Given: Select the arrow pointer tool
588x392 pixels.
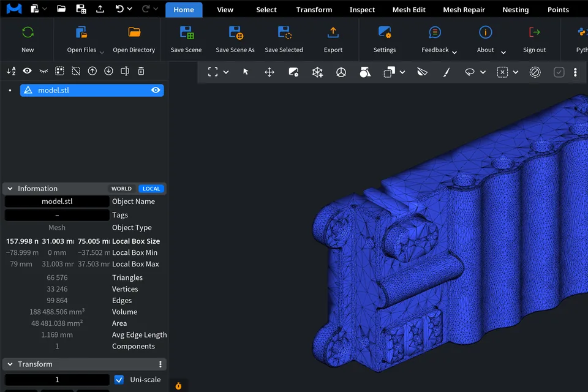Looking at the screenshot, I should (x=246, y=72).
